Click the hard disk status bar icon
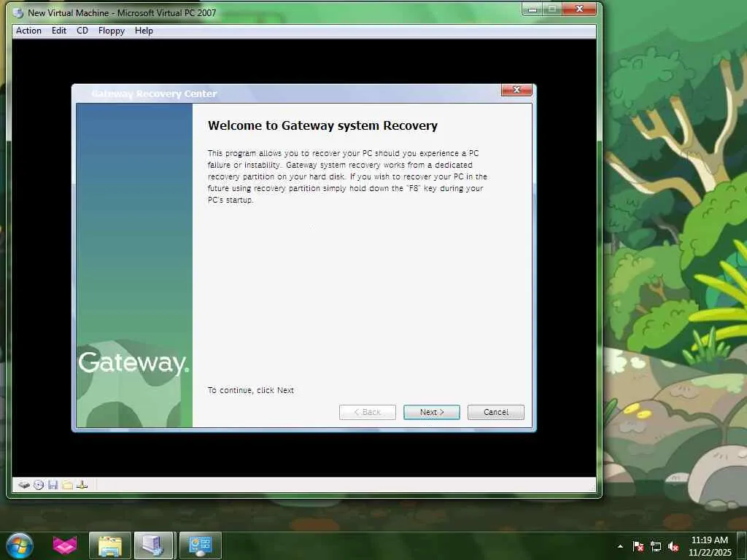This screenshot has height=560, width=747. pos(24,485)
